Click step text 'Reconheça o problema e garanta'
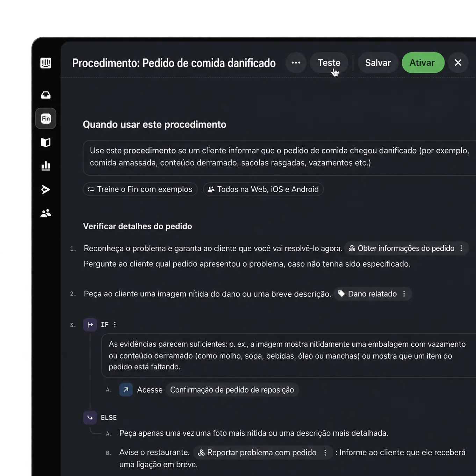Screen dimensions: 476x476 point(213,248)
